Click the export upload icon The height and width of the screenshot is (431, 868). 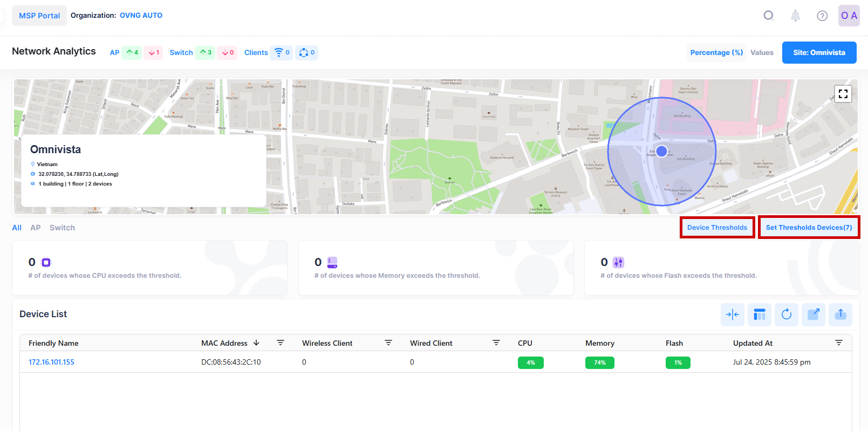pyautogui.click(x=840, y=314)
